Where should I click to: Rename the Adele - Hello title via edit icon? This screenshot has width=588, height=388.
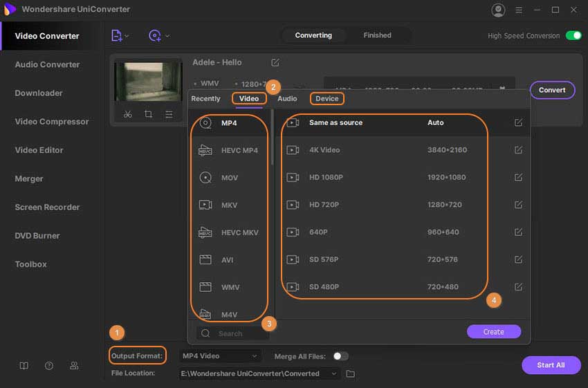(x=275, y=63)
